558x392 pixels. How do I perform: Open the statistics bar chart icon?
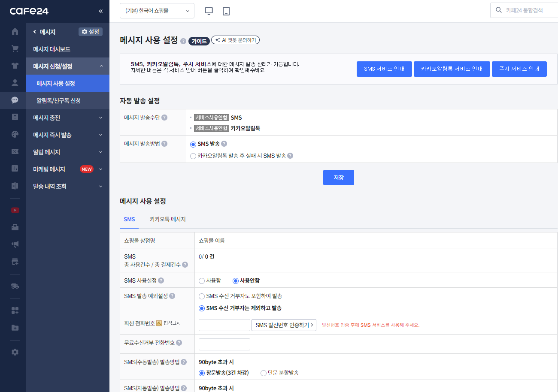(x=15, y=169)
